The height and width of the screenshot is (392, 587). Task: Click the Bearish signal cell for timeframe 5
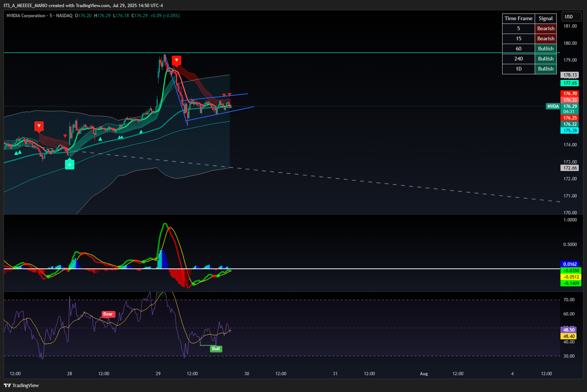pyautogui.click(x=546, y=28)
